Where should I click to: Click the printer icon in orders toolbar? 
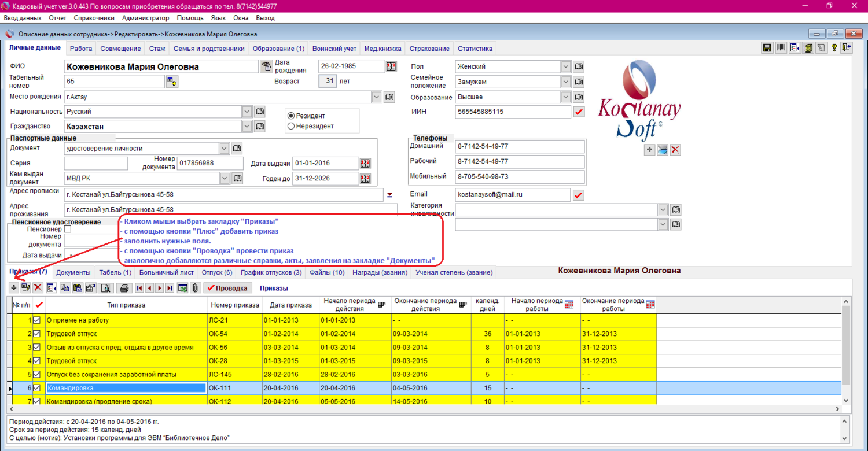(123, 288)
